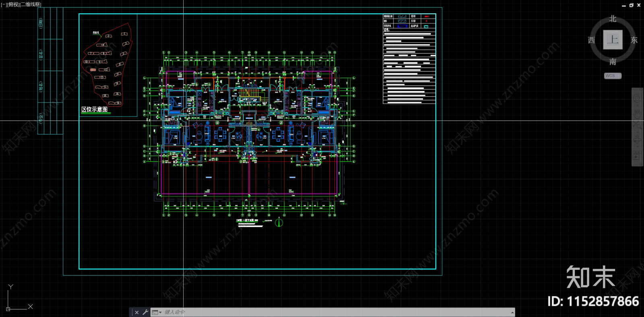
Task: Expand the Zoom options dropdown arrow
Action: [637, 131]
